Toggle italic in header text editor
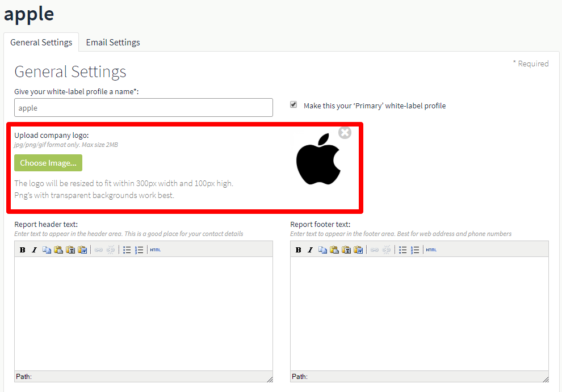This screenshot has height=392, width=562. (x=35, y=250)
